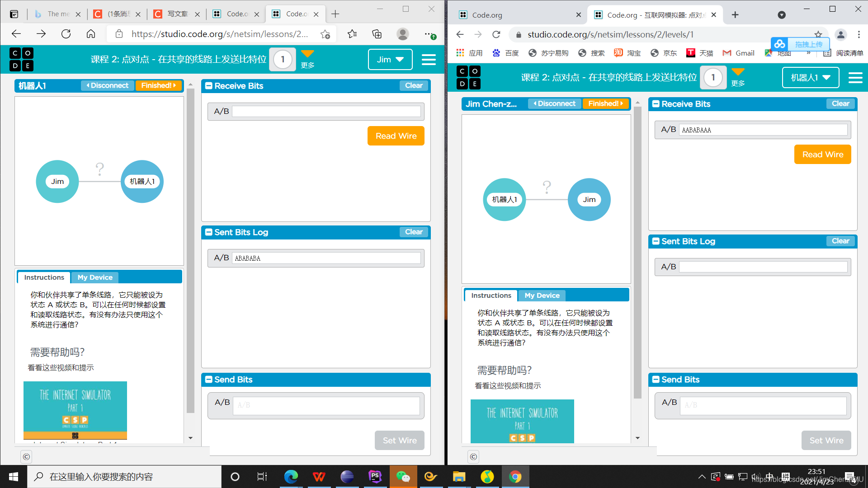
Task: Open the hamburger menu
Action: [429, 59]
